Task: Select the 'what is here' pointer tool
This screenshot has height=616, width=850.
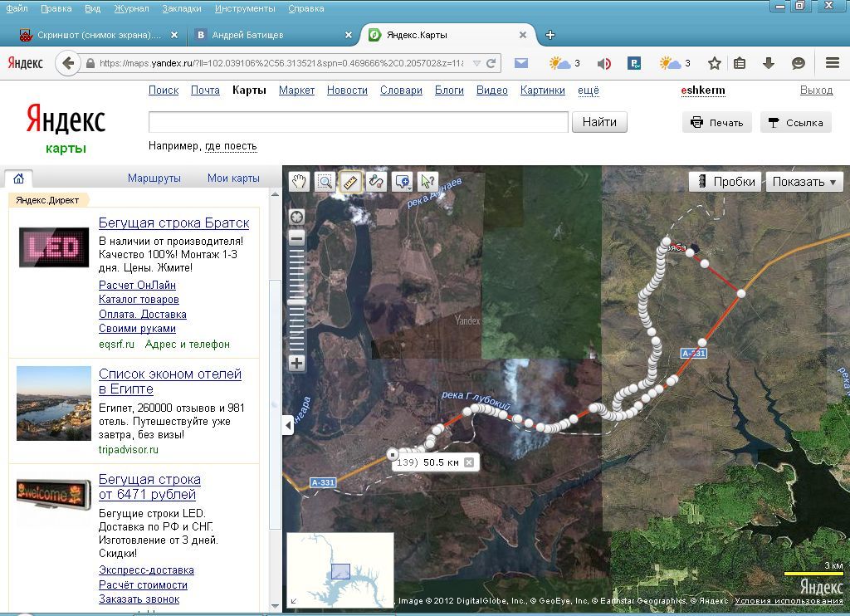Action: [428, 182]
